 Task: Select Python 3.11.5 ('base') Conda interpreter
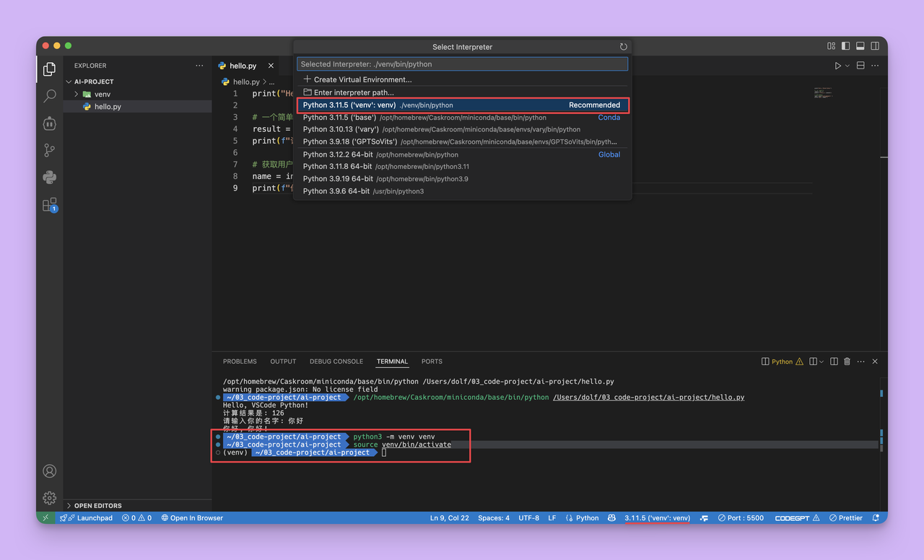point(463,118)
